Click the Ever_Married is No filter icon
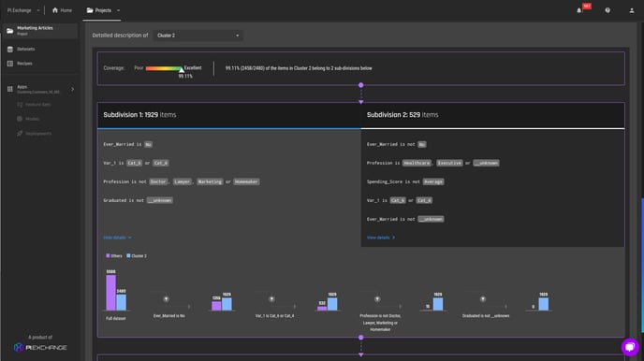Viewport: 644px width, 361px height. pyautogui.click(x=166, y=299)
